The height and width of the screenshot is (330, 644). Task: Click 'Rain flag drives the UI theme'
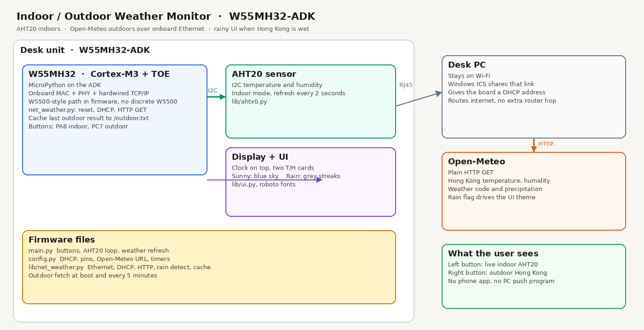tap(492, 197)
